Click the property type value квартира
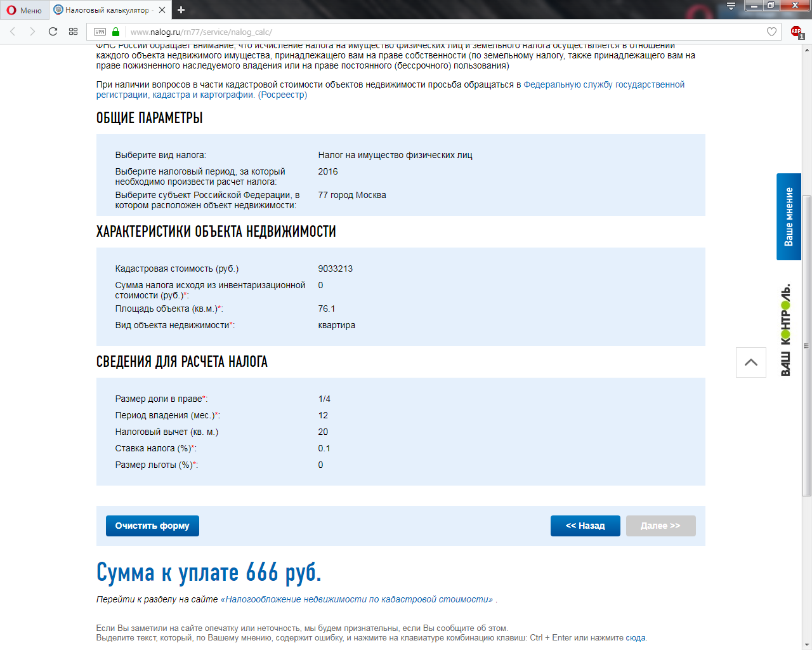Image resolution: width=812 pixels, height=650 pixels. click(x=336, y=325)
